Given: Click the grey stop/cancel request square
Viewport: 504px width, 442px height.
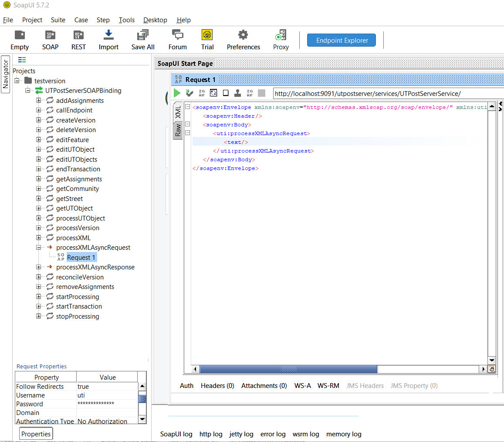Looking at the screenshot, I should (x=262, y=93).
